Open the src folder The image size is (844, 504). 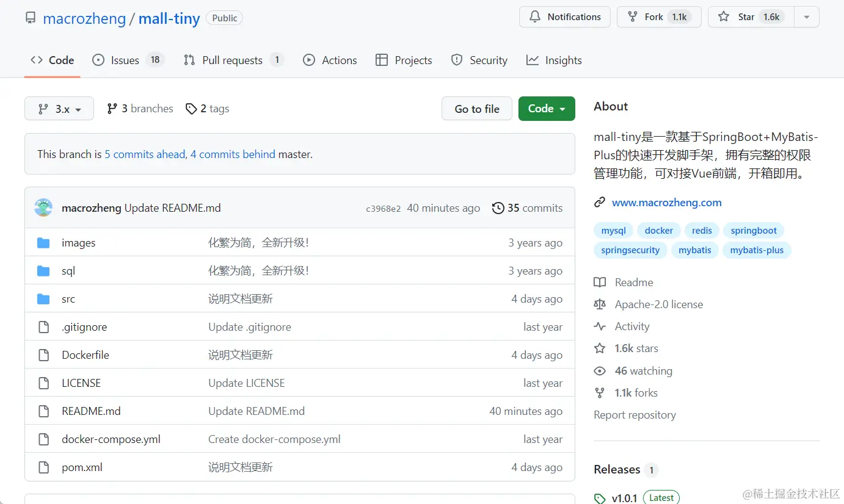click(x=68, y=299)
